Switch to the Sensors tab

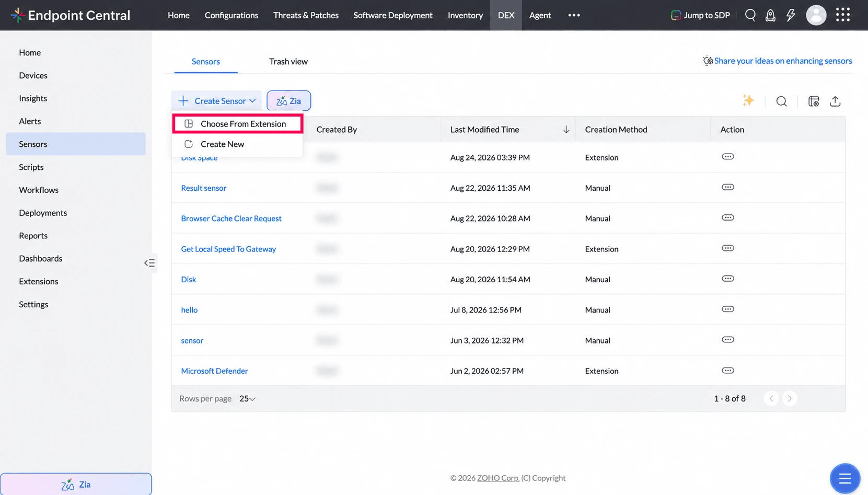coord(206,61)
